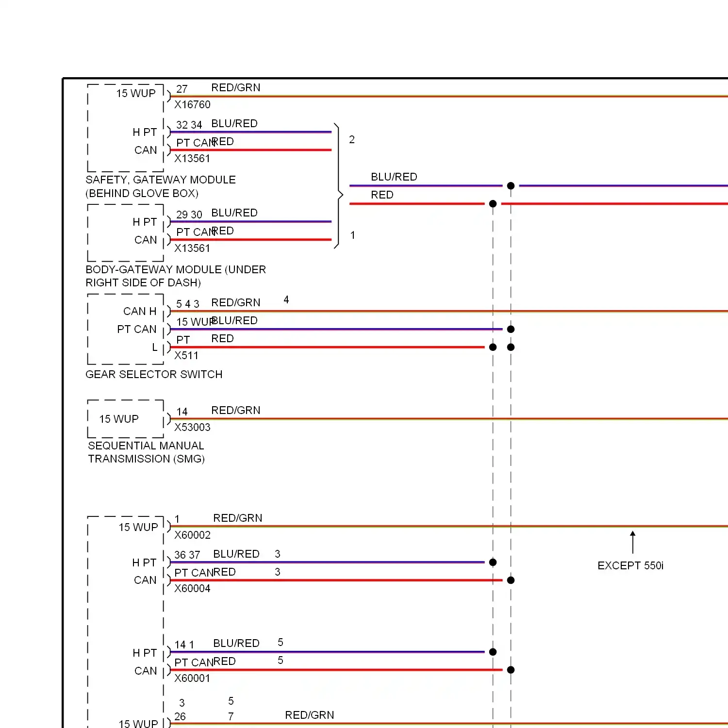Click the 15 WUP label in the SMG box
Image resolution: width=728 pixels, height=728 pixels.
(119, 419)
